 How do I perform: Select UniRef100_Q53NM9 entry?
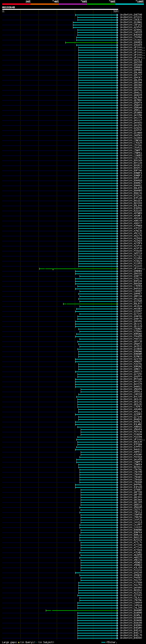pos(131,113)
